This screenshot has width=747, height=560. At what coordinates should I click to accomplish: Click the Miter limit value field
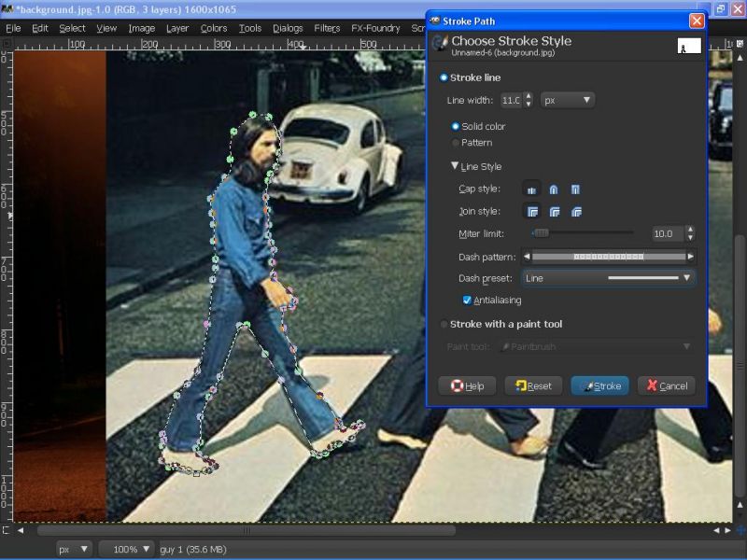point(669,234)
